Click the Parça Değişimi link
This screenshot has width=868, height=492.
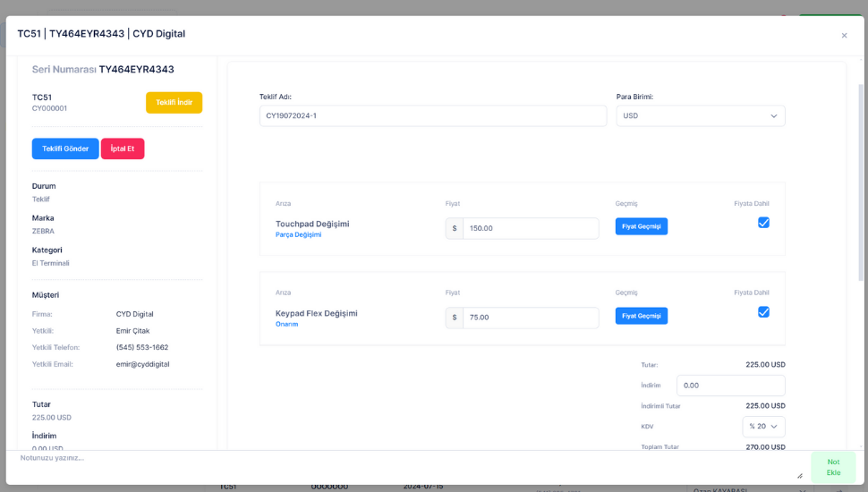pos(298,235)
